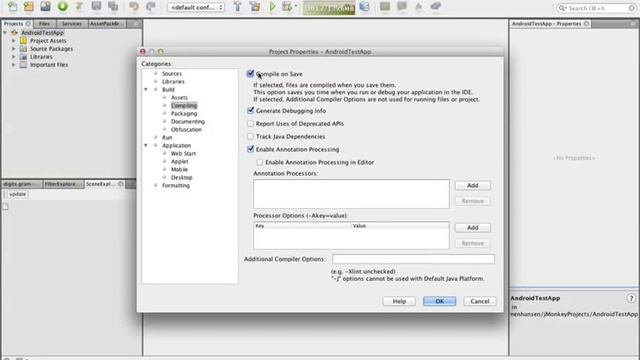Click the Build Project hammer icon
This screenshot has height=360, width=640.
(238, 7)
